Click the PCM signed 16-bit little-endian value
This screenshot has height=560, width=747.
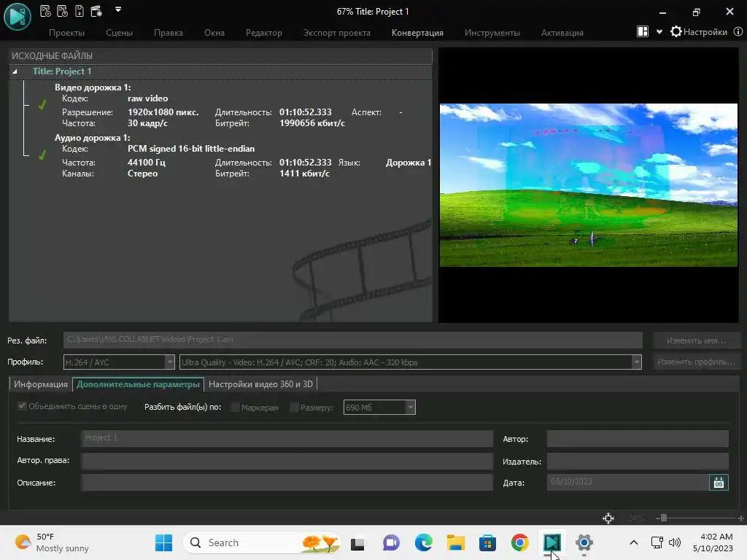pyautogui.click(x=191, y=149)
